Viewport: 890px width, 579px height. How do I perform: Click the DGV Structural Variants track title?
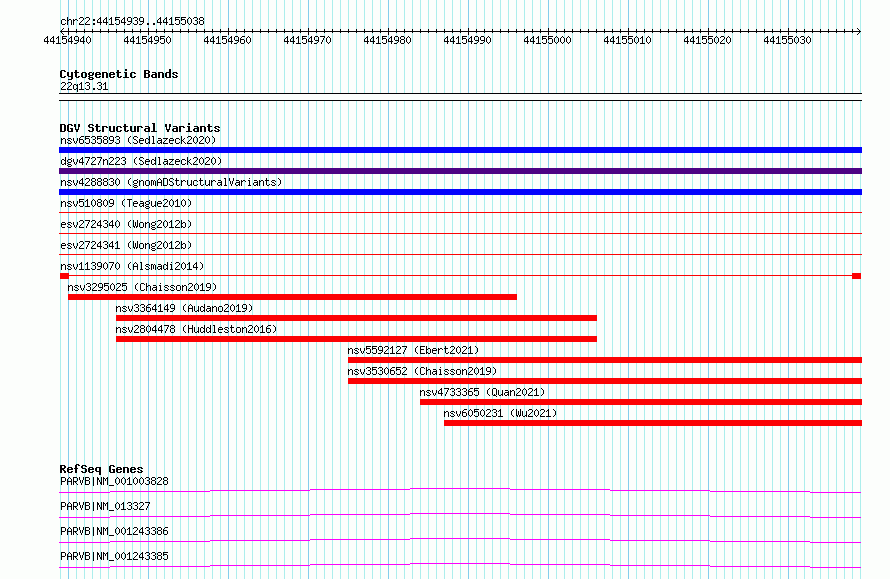click(x=140, y=128)
